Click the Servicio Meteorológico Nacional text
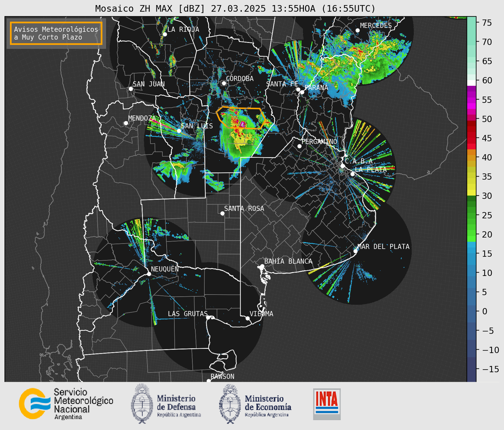The width and height of the screenshot is (504, 430). tap(84, 404)
